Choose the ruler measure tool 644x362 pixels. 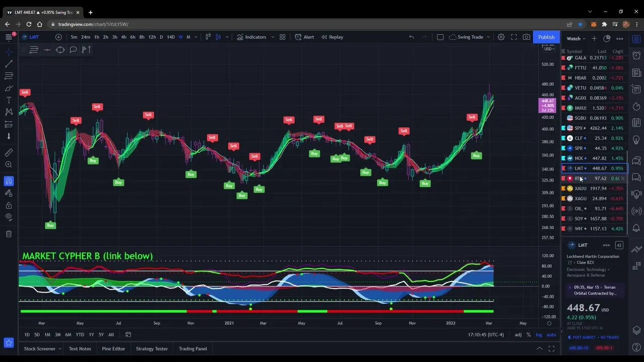pos(9,152)
